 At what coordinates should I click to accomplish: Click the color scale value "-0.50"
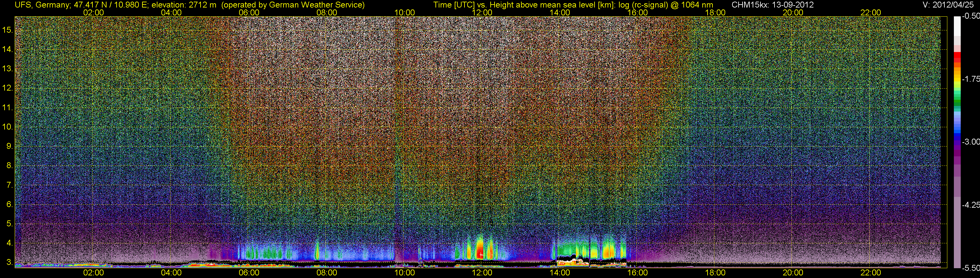tap(971, 16)
